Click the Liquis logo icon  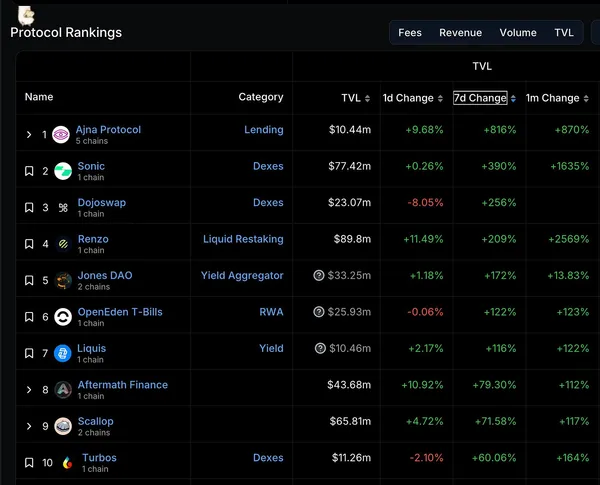pyautogui.click(x=62, y=353)
